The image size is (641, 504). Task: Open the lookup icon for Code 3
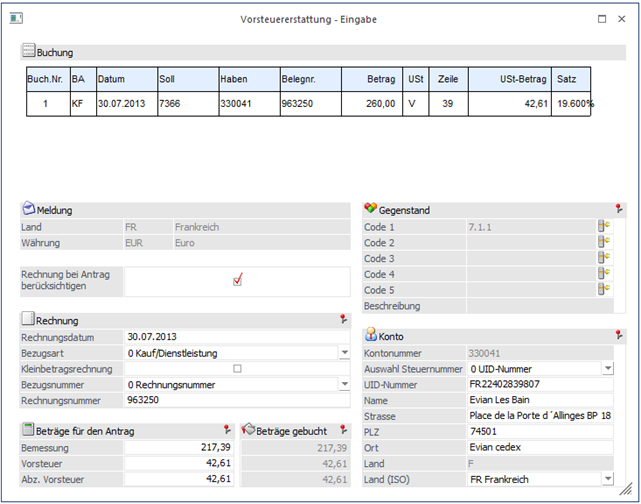(x=604, y=259)
